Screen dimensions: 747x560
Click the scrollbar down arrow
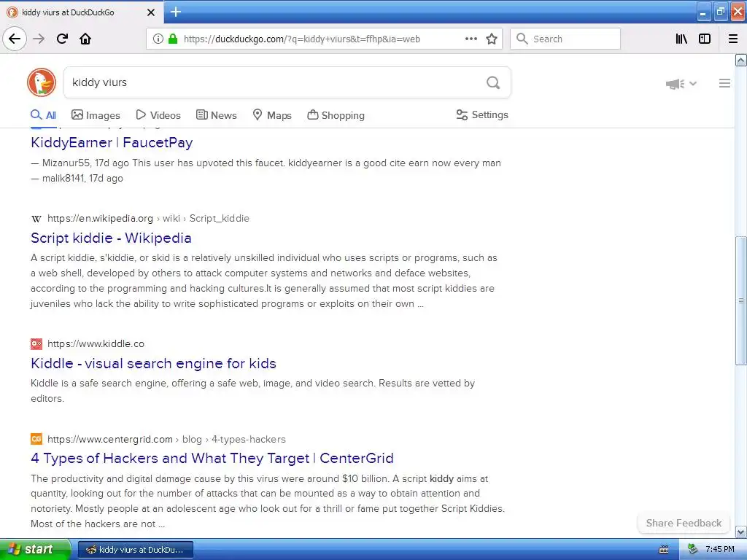[x=741, y=532]
